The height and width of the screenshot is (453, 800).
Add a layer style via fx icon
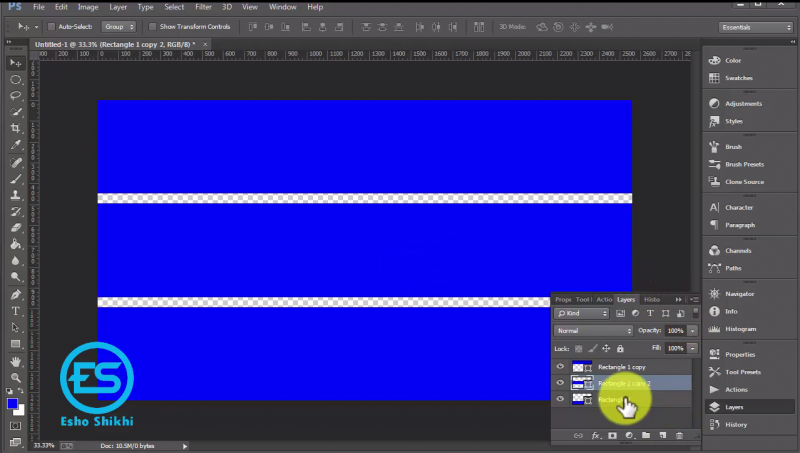(x=595, y=435)
